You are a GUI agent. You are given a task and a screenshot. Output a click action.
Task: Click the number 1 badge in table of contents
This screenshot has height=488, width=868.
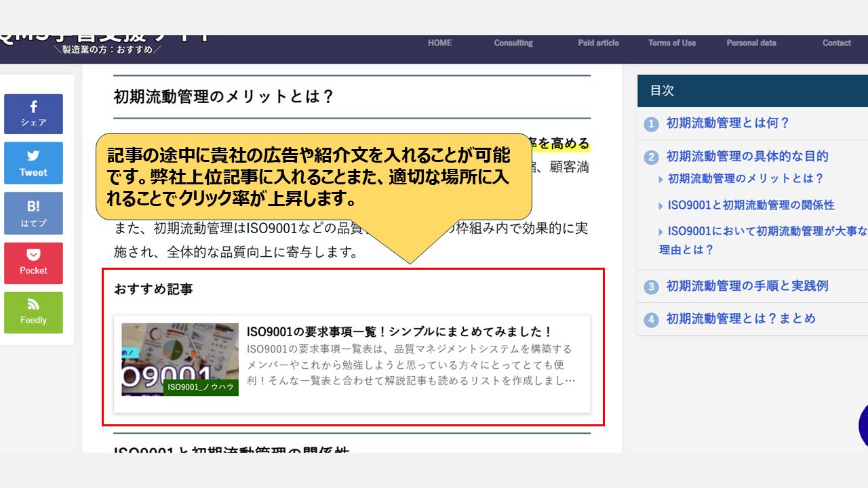coord(651,124)
